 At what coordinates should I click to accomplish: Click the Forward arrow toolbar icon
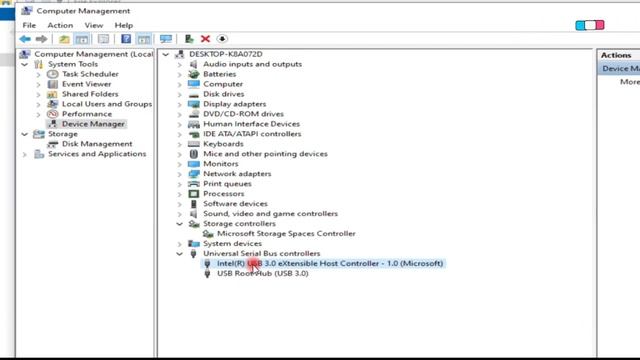click(41, 39)
